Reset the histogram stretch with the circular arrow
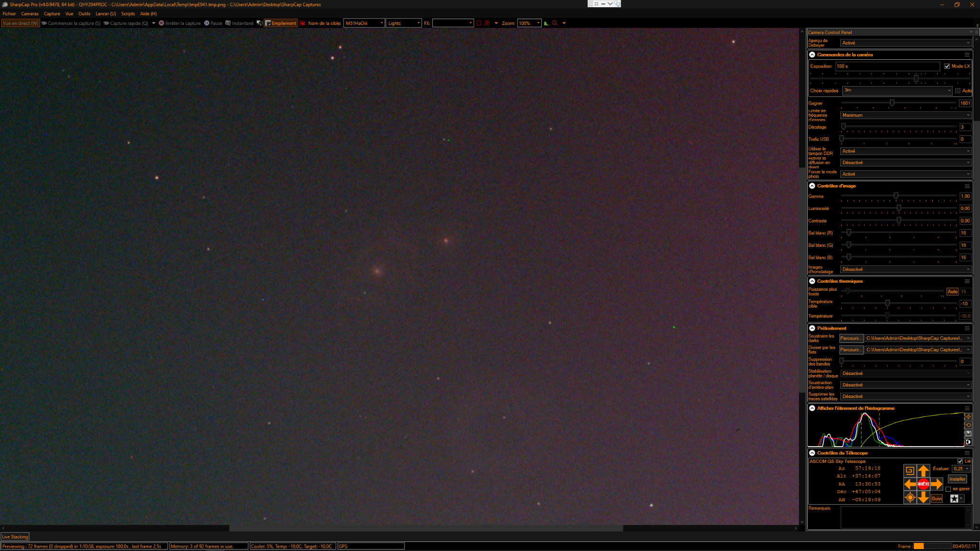Screen dimensions: 980x551 (x=969, y=425)
